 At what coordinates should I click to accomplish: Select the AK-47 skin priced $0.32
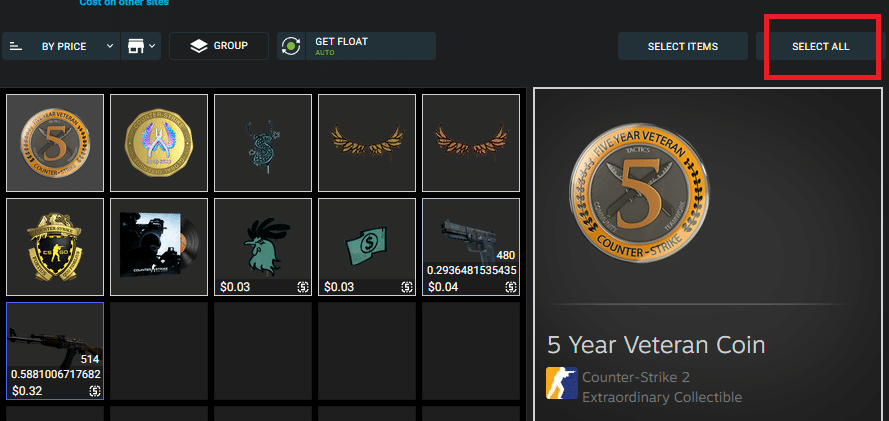point(55,351)
